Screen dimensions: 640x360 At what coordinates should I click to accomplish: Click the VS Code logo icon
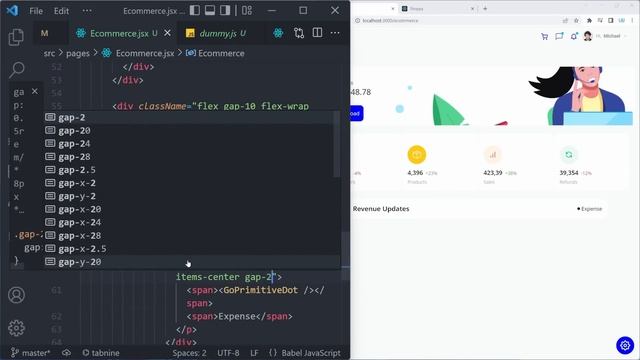coord(12,10)
